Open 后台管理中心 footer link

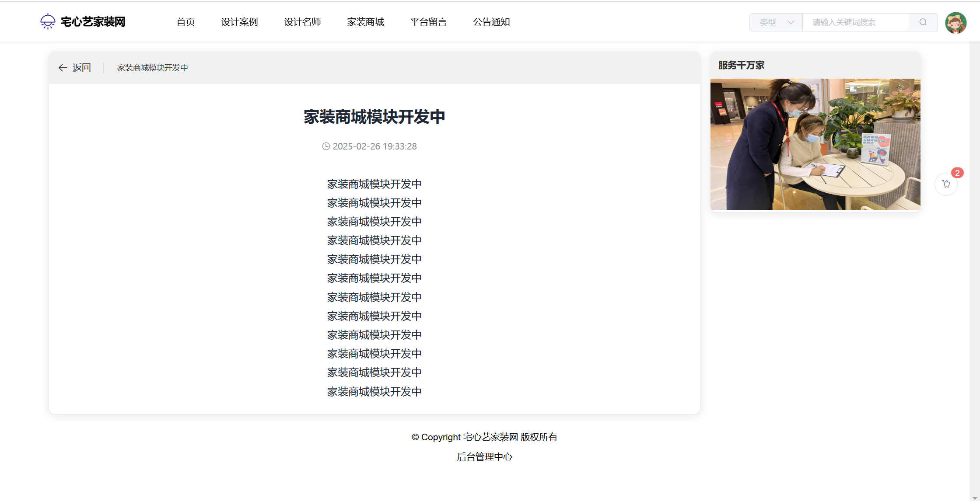pos(484,457)
